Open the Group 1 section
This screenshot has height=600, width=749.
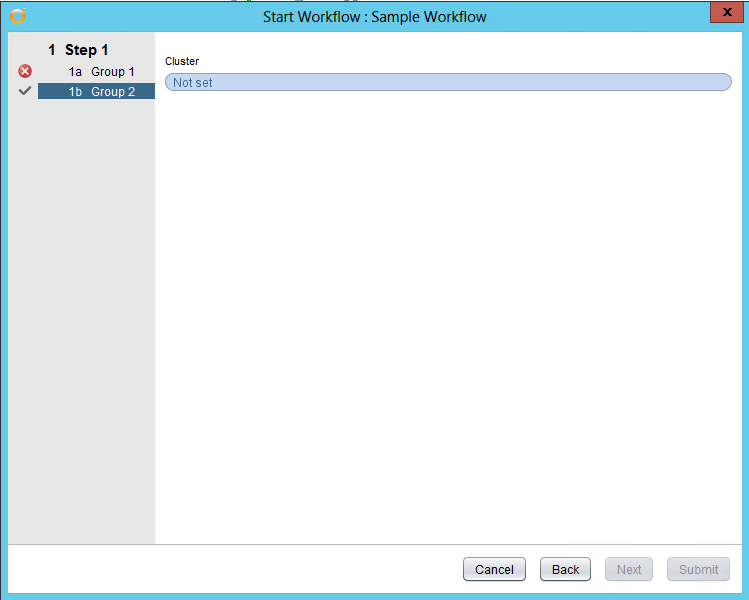pyautogui.click(x=112, y=72)
